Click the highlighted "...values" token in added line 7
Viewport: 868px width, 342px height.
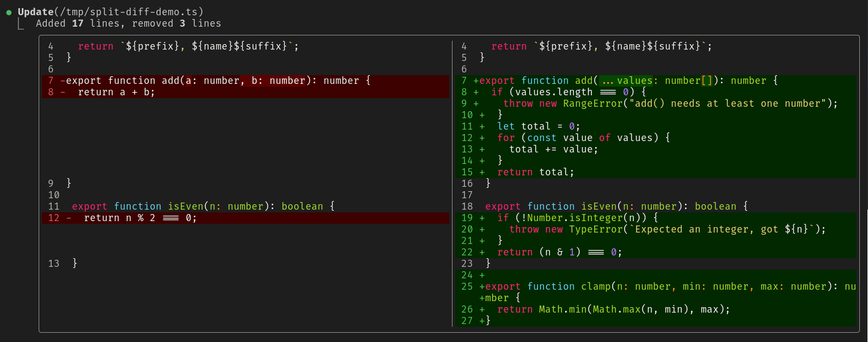(x=626, y=81)
